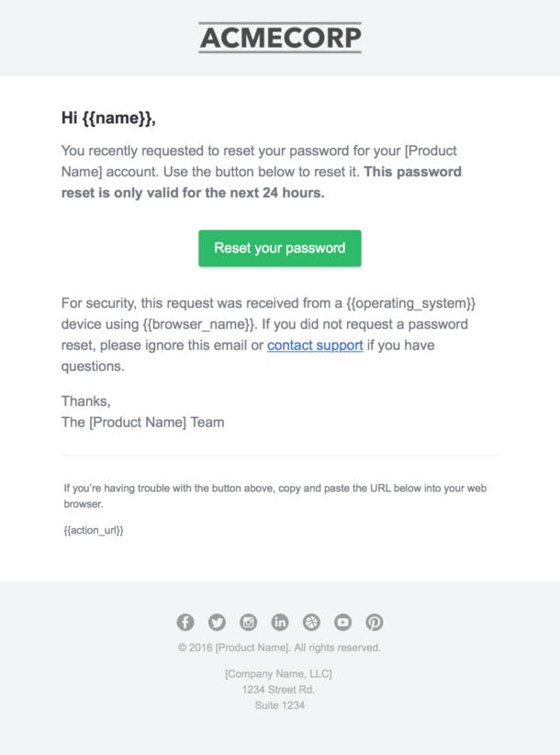560x755 pixels.
Task: Open the YouTube play icon
Action: [342, 622]
